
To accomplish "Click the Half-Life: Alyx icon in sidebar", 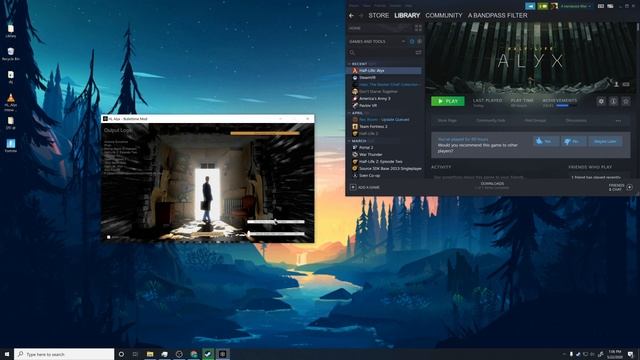I will coord(355,71).
